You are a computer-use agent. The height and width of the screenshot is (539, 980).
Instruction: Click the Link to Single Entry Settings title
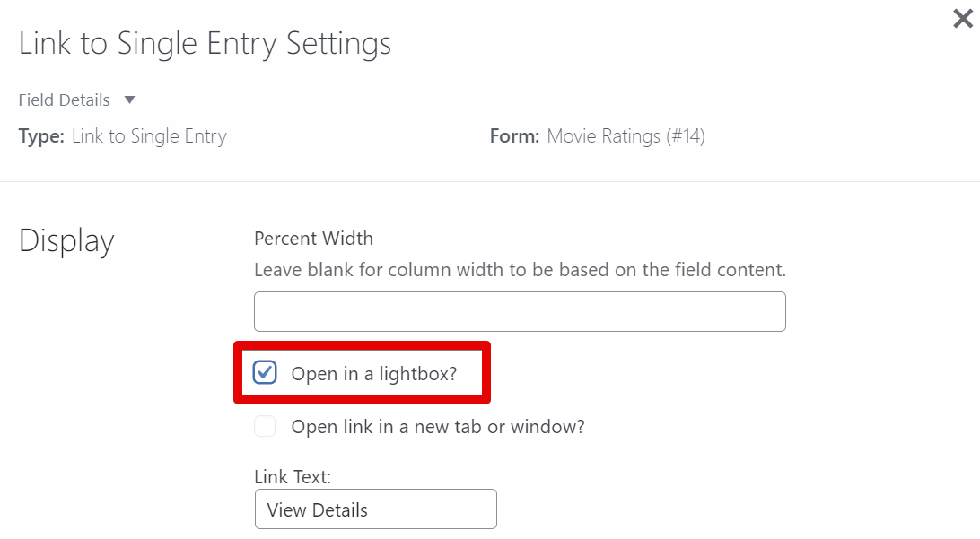coord(205,43)
